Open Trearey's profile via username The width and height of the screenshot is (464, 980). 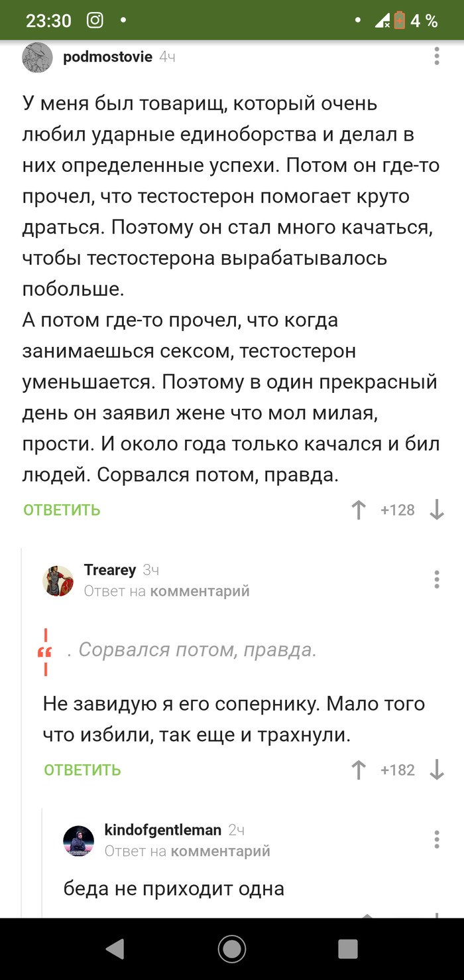click(x=109, y=569)
